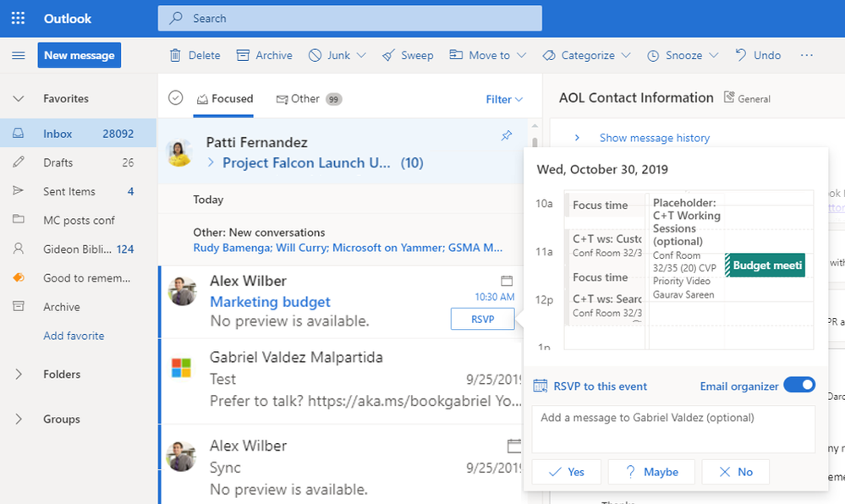Image resolution: width=845 pixels, height=504 pixels.
Task: Click the Move to folder icon
Action: pyautogui.click(x=456, y=54)
